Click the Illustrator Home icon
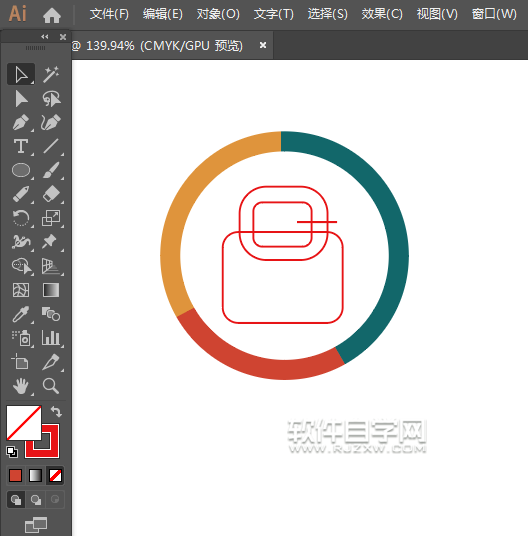Screen dimensions: 528x536 click(x=52, y=15)
